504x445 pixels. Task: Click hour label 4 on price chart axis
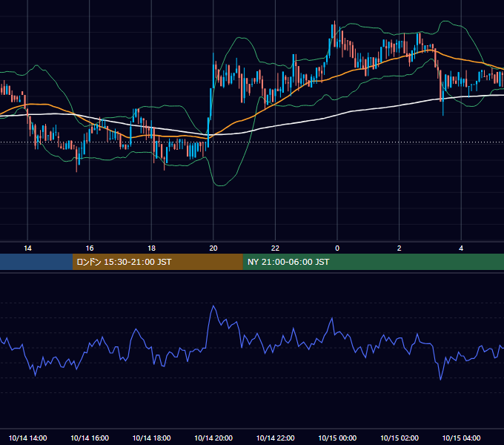pyautogui.click(x=461, y=248)
